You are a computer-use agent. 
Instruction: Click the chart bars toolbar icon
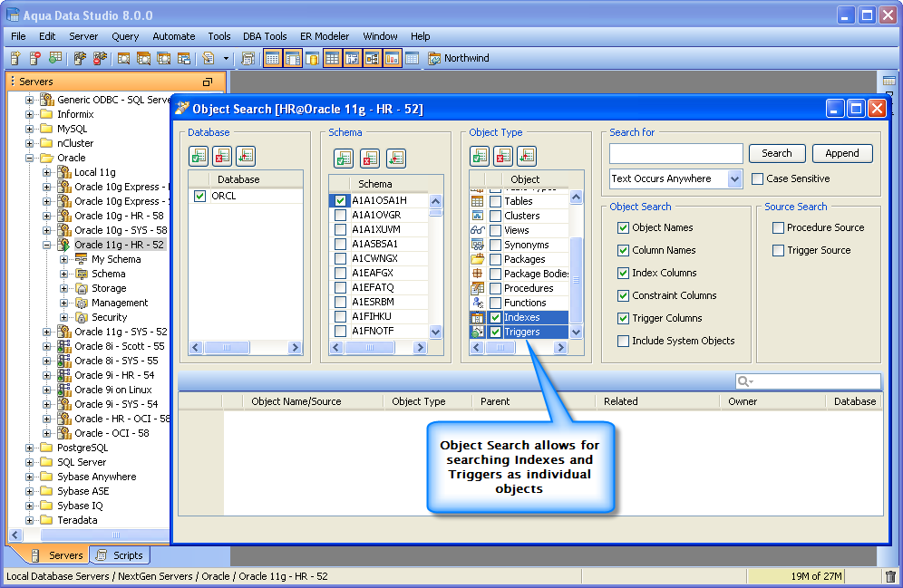(392, 58)
